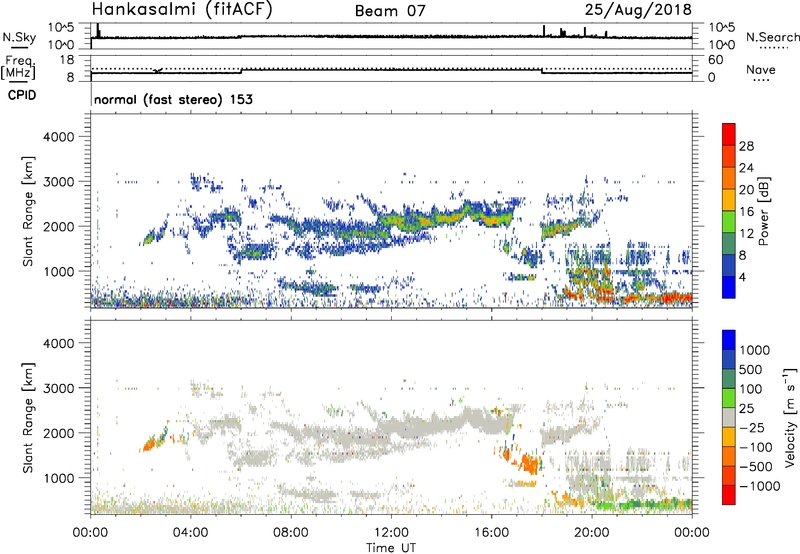Click the "24" label on power colorbar
Screen dimensions: 800x554
click(746, 168)
